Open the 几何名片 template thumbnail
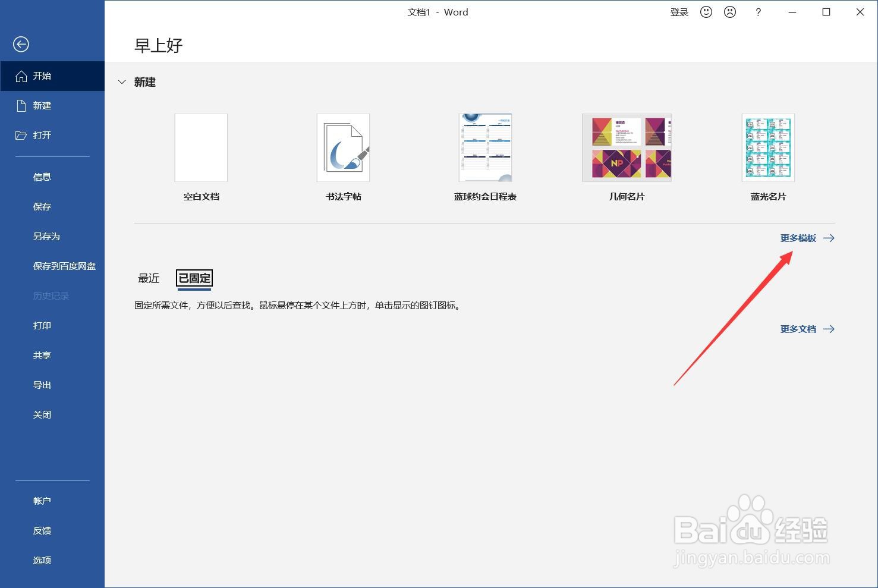Image resolution: width=878 pixels, height=588 pixels. click(627, 147)
